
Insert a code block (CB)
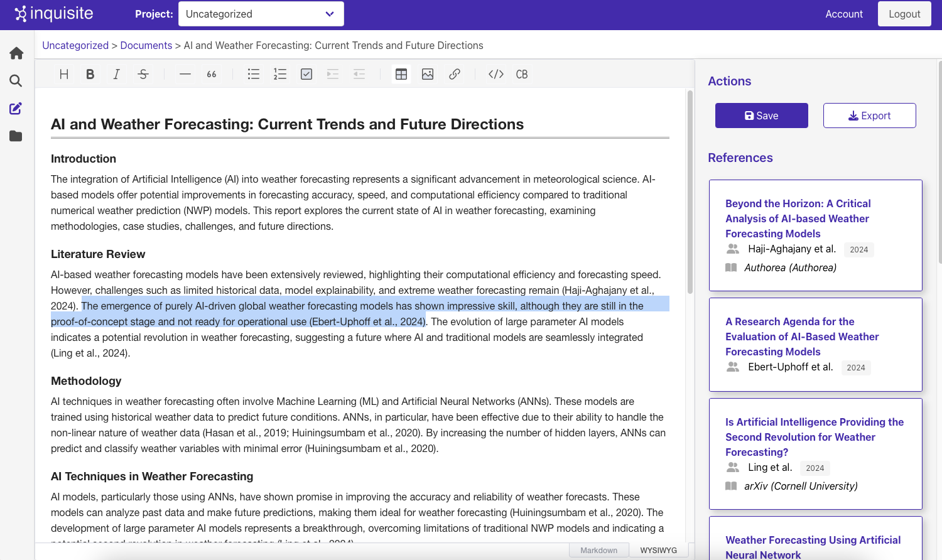522,74
